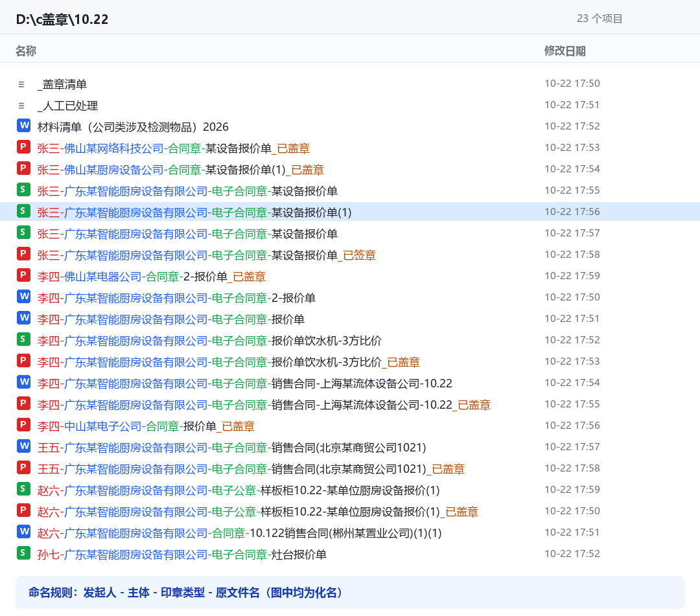The width and height of the screenshot is (700, 616).
Task: Click Word icon of 销售合同-上海某流体设备公司-10.22
Action: 24,383
